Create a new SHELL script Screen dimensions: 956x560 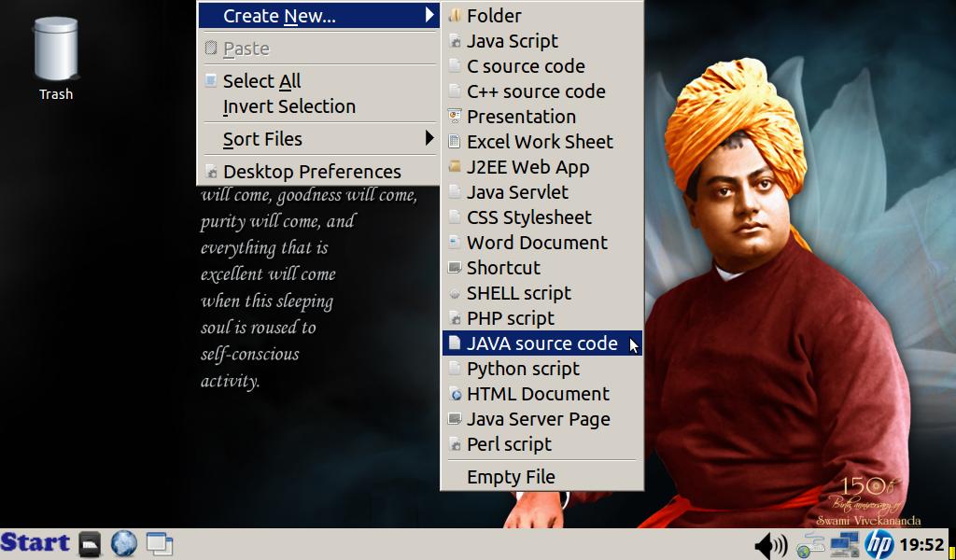tap(541, 293)
